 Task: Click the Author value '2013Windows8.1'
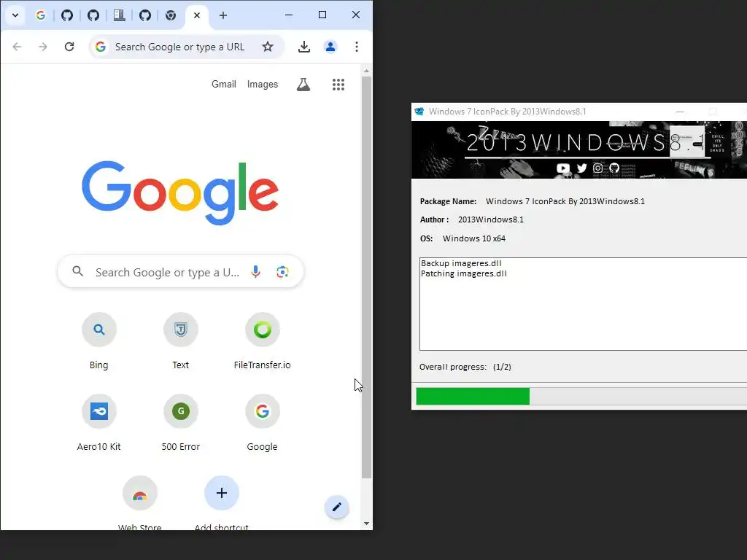(x=491, y=219)
